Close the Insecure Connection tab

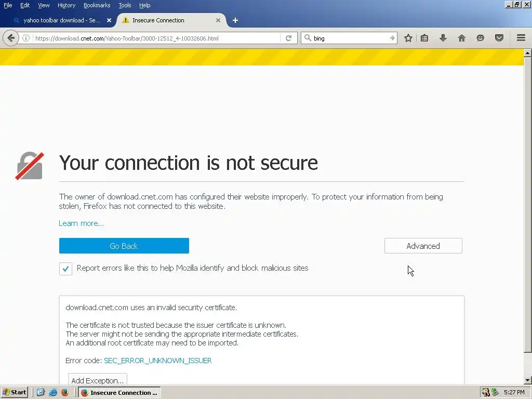[x=218, y=20]
